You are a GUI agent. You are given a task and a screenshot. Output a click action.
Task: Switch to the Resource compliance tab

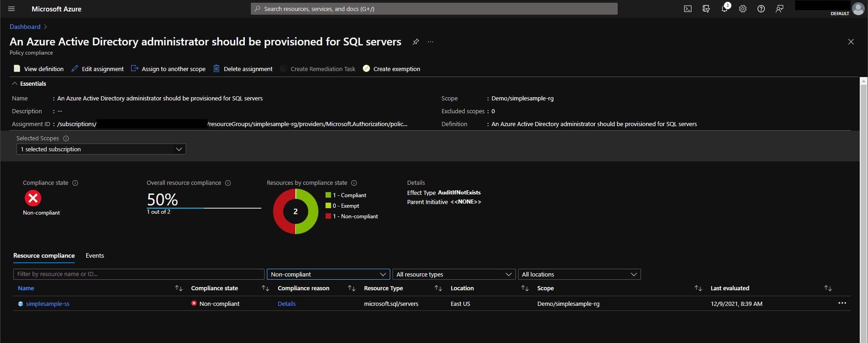click(x=44, y=256)
